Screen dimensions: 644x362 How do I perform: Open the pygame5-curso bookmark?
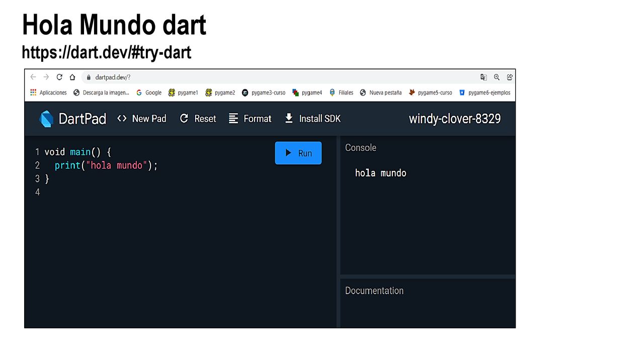[430, 93]
